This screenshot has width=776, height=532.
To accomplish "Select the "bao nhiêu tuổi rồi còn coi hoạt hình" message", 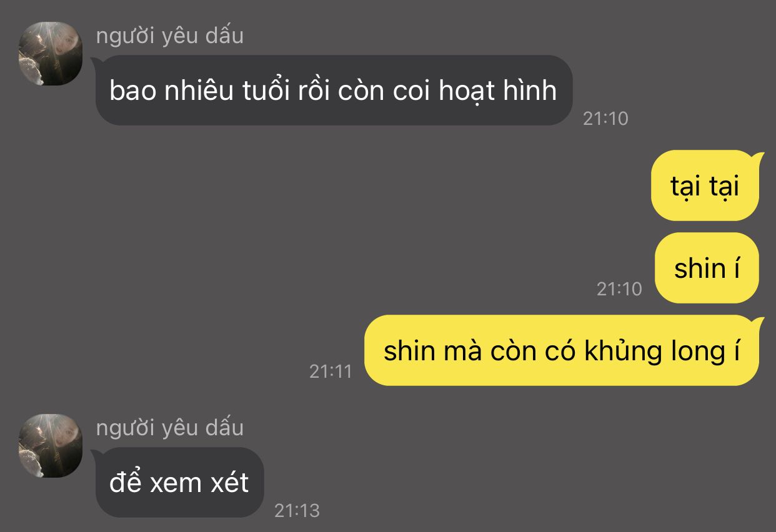I will (x=333, y=91).
